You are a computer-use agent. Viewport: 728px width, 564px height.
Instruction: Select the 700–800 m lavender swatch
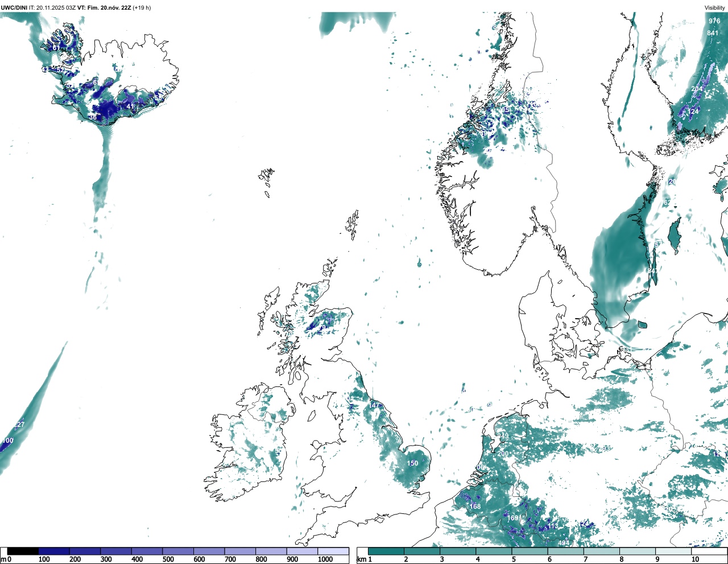[240, 551]
